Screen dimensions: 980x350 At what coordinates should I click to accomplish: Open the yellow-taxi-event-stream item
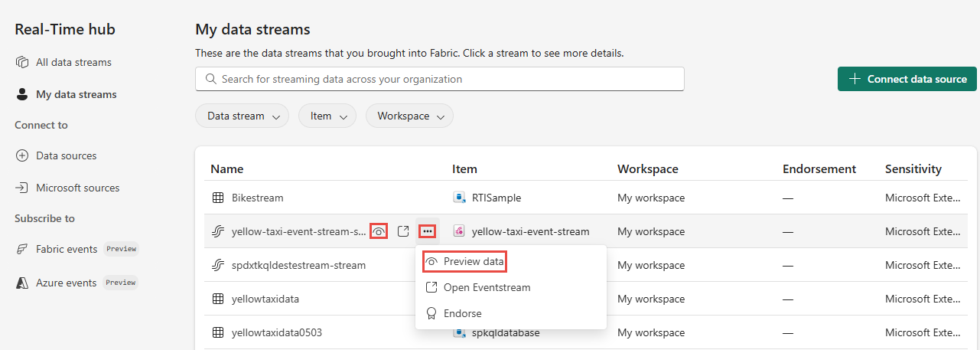[x=531, y=231]
